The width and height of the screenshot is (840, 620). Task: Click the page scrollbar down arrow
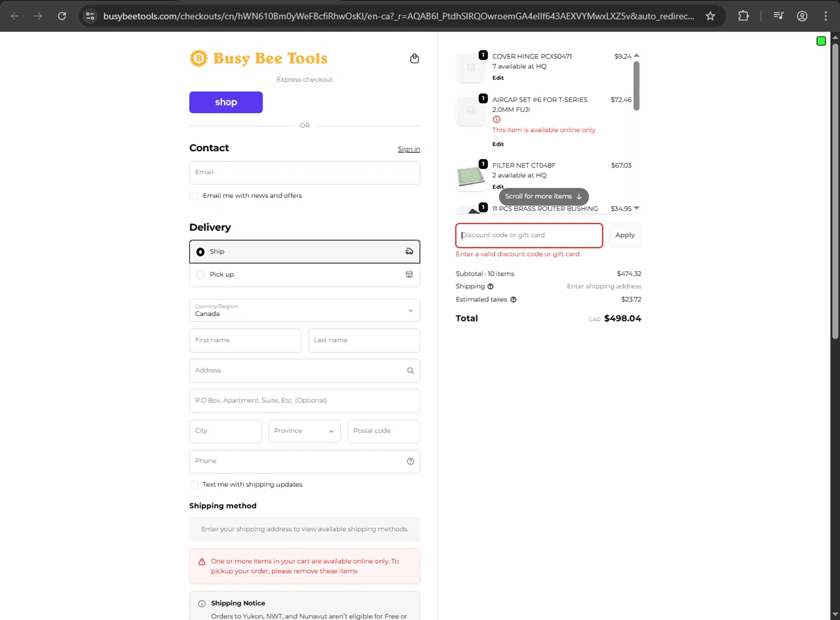[835, 614]
